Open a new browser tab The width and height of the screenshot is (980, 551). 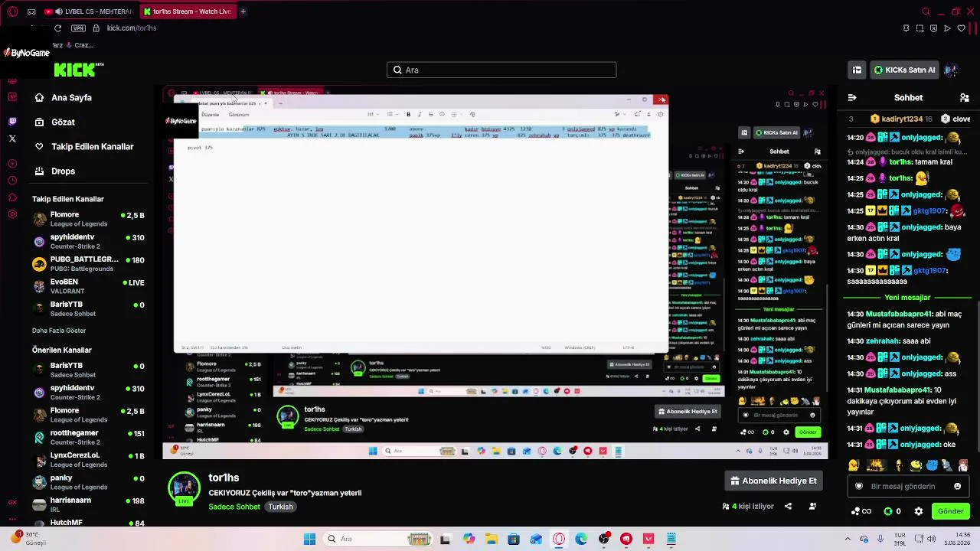(243, 11)
